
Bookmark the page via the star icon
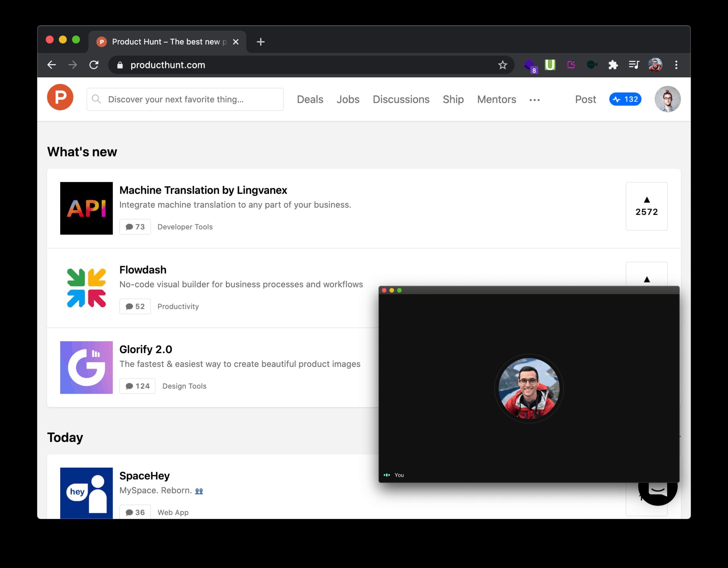tap(502, 64)
